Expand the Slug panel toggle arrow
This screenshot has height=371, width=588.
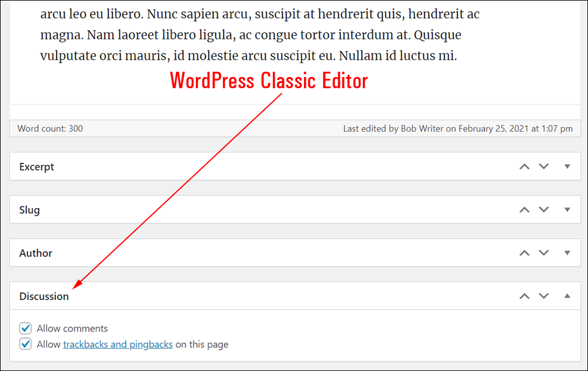[567, 210]
